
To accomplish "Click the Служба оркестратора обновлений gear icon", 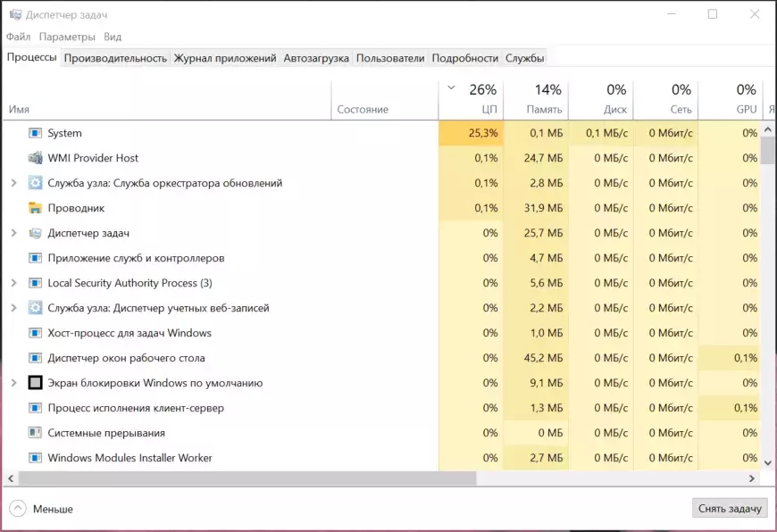I will click(35, 183).
